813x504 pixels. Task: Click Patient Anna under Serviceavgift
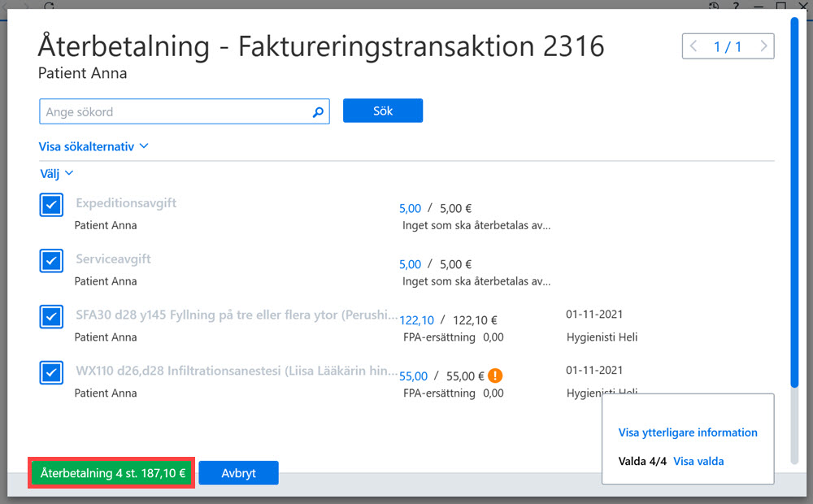click(106, 281)
